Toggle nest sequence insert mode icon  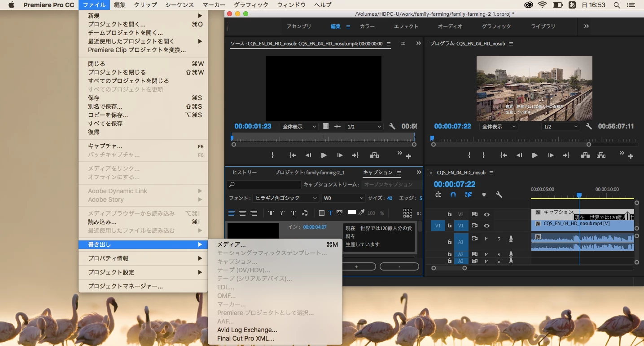click(x=438, y=195)
